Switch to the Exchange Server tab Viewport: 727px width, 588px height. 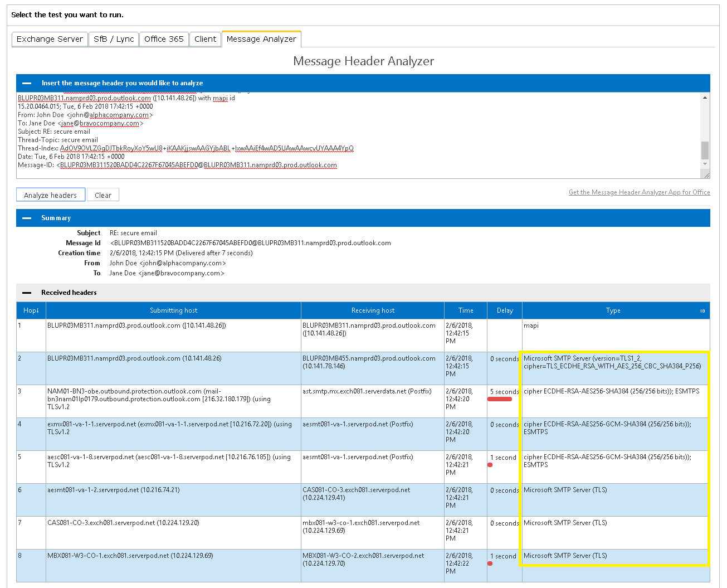pyautogui.click(x=49, y=38)
